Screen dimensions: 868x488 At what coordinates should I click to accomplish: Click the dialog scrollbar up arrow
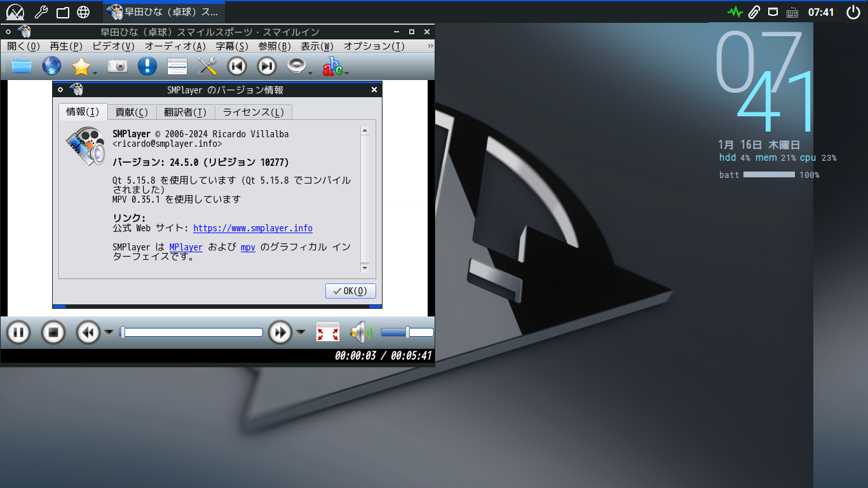[x=365, y=131]
